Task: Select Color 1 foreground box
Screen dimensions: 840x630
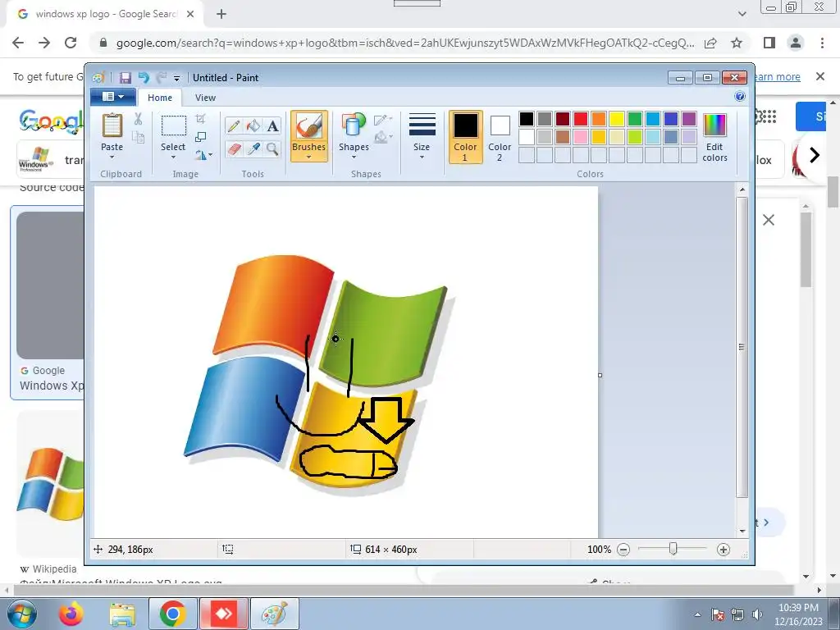Action: tap(465, 137)
